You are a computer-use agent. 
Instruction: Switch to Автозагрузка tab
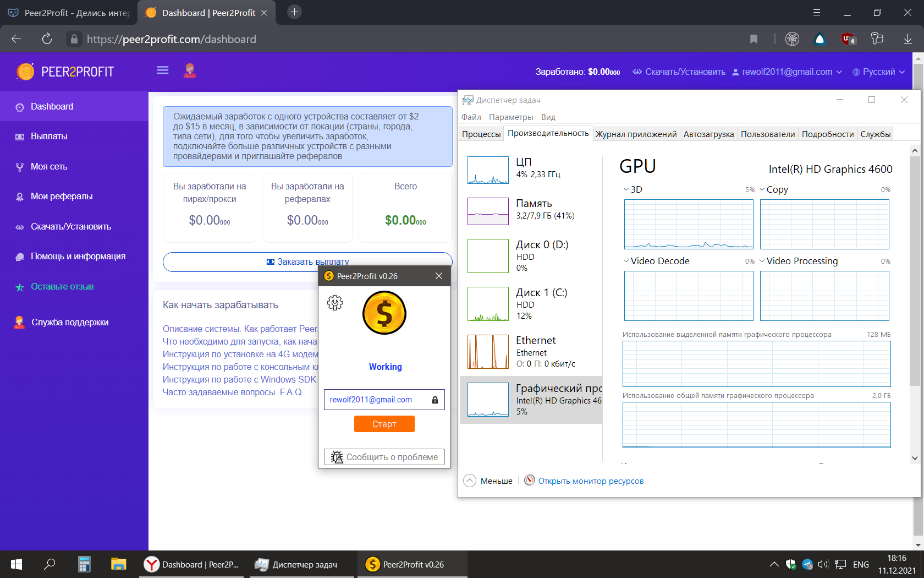tap(708, 134)
